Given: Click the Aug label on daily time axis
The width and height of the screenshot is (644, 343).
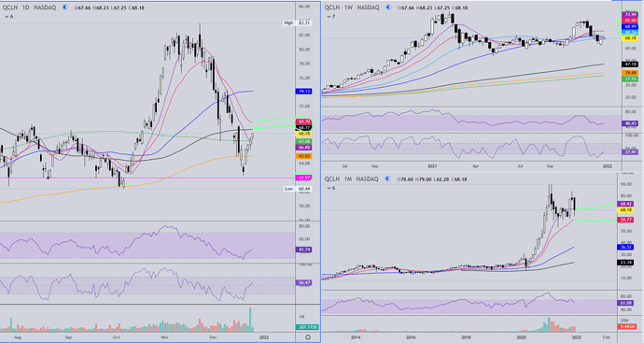Looking at the screenshot, I should click(x=17, y=337).
